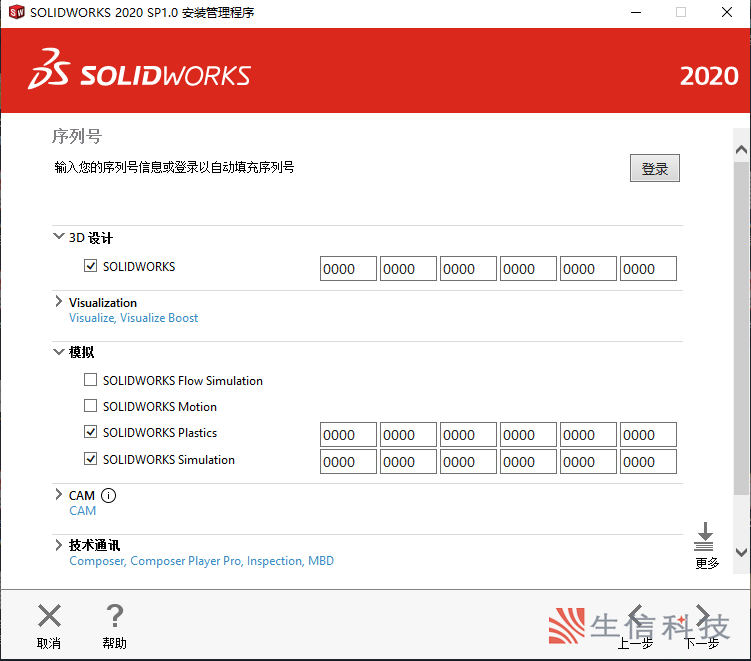Uncheck the SOLIDWORKS 3D design checkbox
Screen dimensions: 751x661
91,265
